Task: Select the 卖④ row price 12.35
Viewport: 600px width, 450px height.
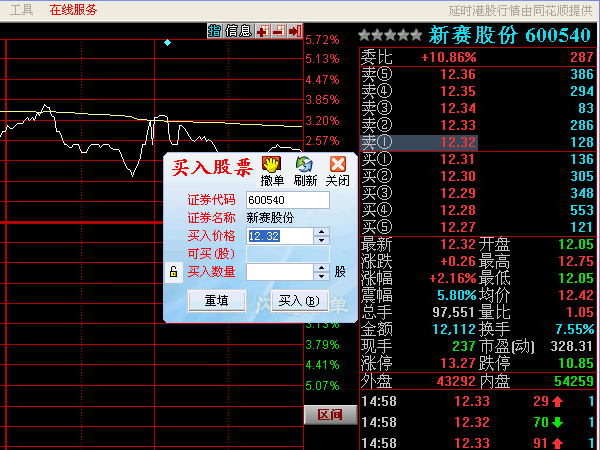Action: click(x=458, y=91)
